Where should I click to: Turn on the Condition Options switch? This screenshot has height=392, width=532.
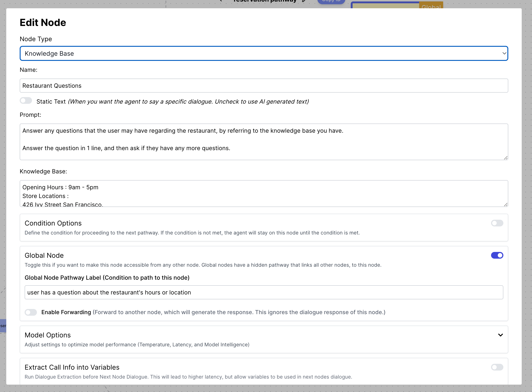click(497, 223)
